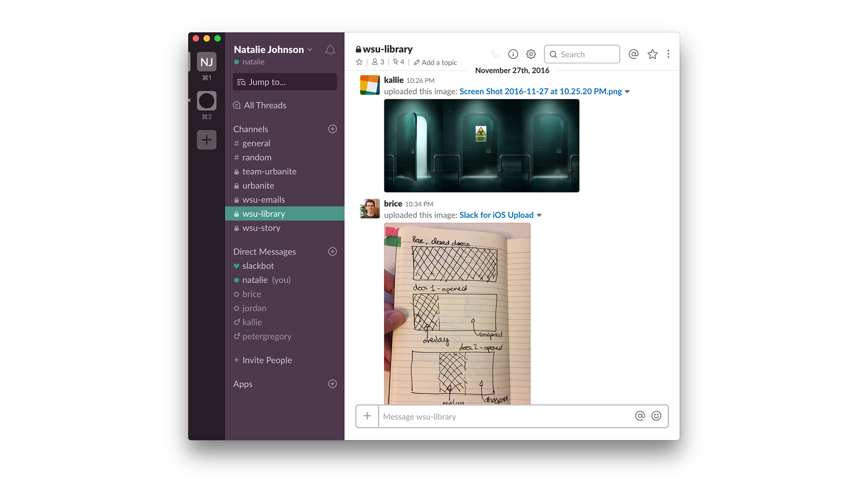This screenshot has height=488, width=868.
Task: Open channel settings gear icon
Action: click(x=531, y=54)
